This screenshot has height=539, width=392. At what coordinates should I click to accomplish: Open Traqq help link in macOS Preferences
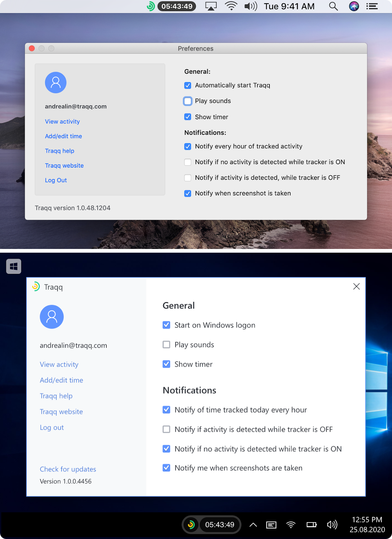60,151
